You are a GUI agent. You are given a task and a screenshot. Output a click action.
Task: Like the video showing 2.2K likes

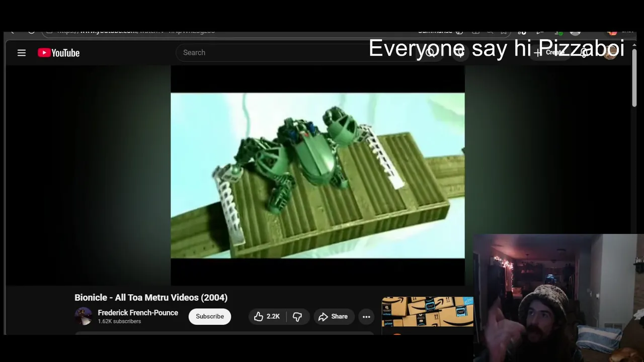coord(267,316)
